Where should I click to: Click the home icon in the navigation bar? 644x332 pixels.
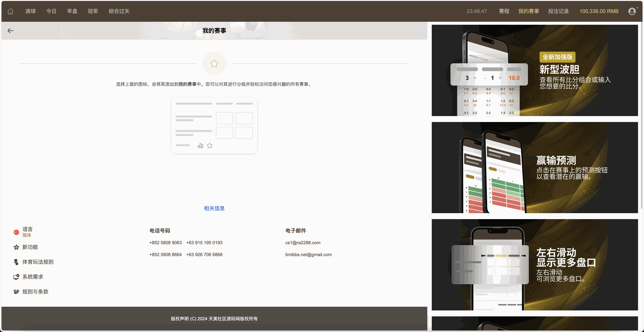10,11
